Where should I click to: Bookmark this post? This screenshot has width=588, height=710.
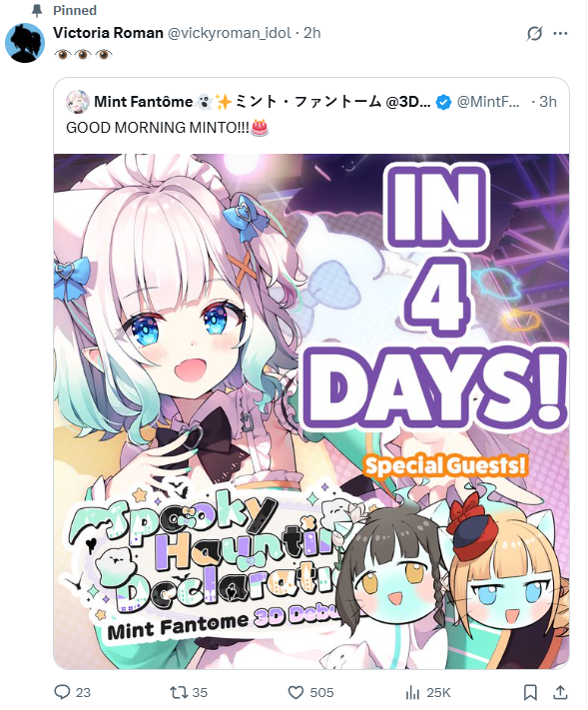coord(530,692)
